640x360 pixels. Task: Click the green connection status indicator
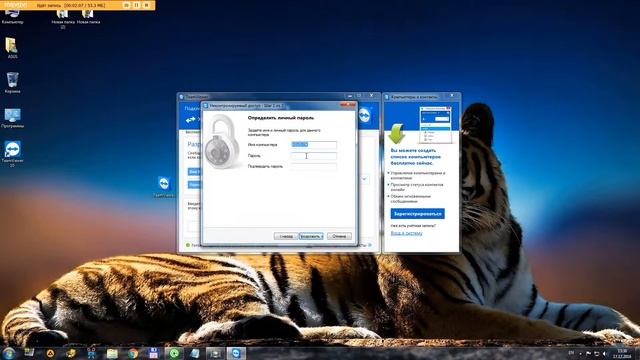coord(188,245)
